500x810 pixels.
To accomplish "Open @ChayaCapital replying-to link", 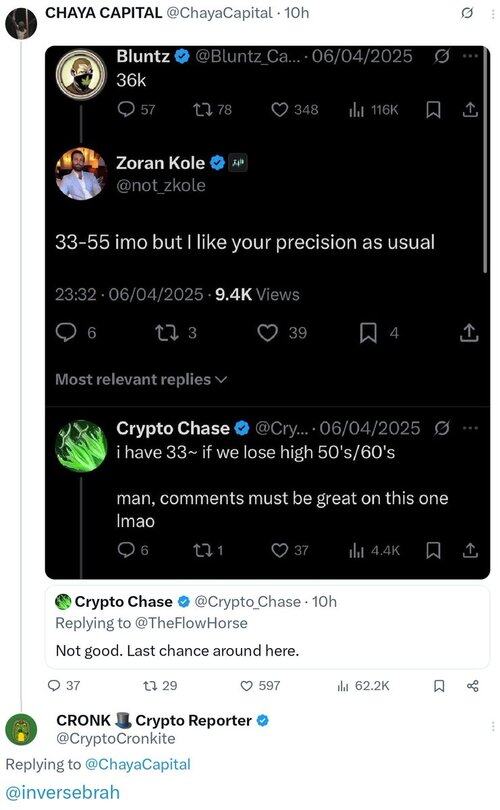I will pyautogui.click(x=137, y=764).
